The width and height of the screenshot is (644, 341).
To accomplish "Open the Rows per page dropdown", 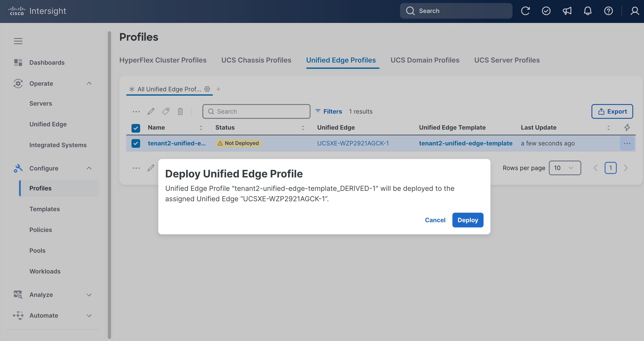I will point(565,168).
